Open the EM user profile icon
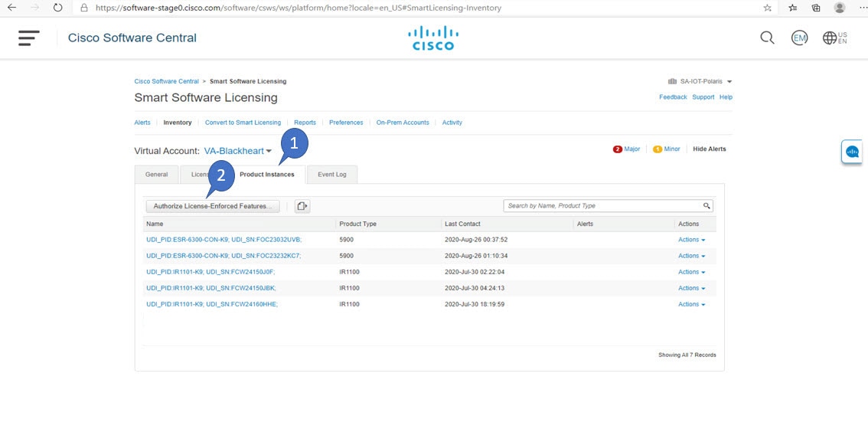This screenshot has height=422, width=868. 799,38
